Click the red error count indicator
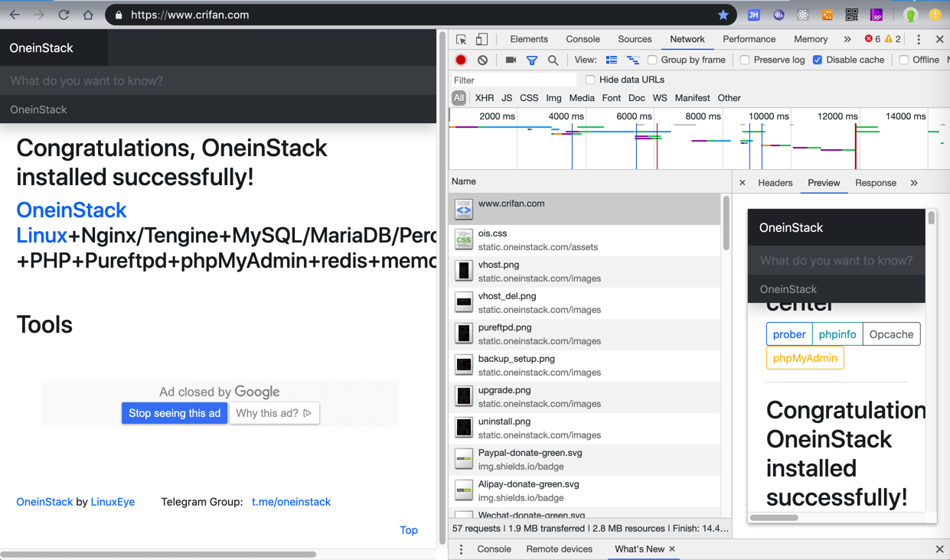The image size is (950, 560). pyautogui.click(x=873, y=39)
